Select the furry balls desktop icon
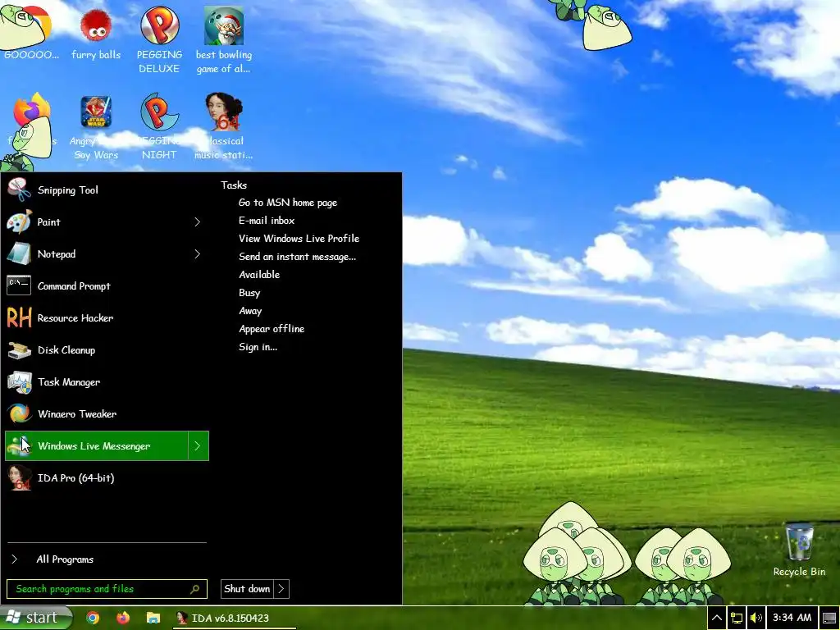The width and height of the screenshot is (840, 630). point(96,34)
